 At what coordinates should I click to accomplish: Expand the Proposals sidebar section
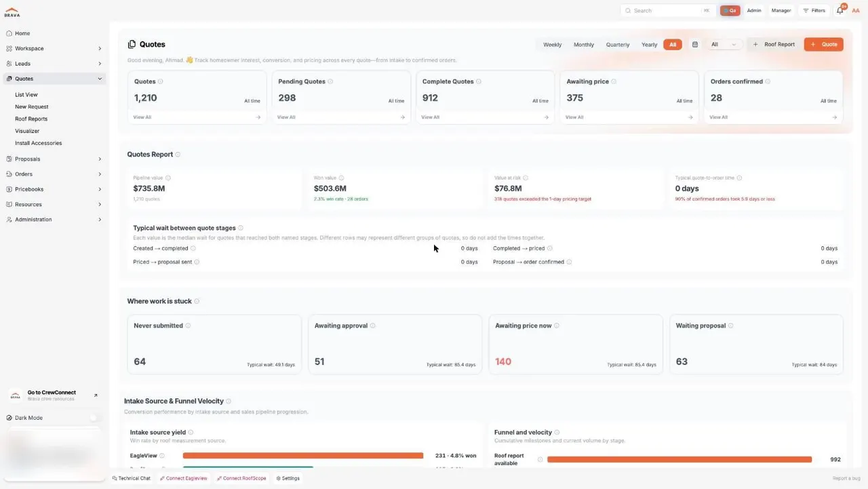coord(100,159)
